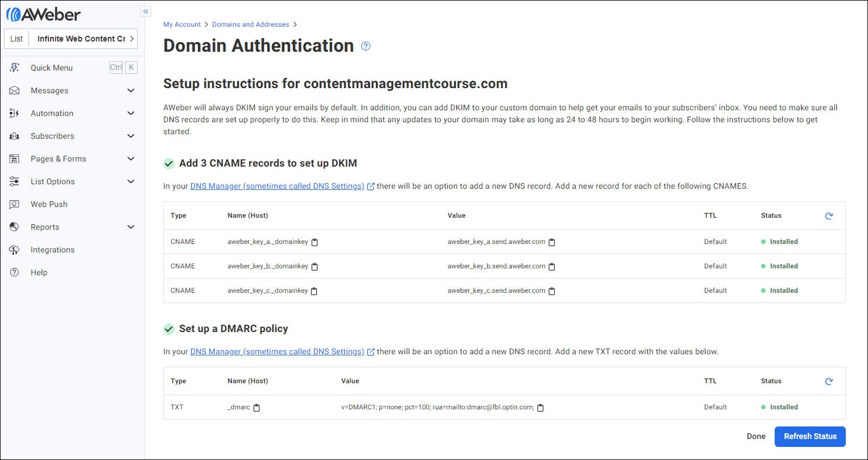This screenshot has height=460, width=868.
Task: Expand the Pages & Forms chevron
Action: point(131,159)
